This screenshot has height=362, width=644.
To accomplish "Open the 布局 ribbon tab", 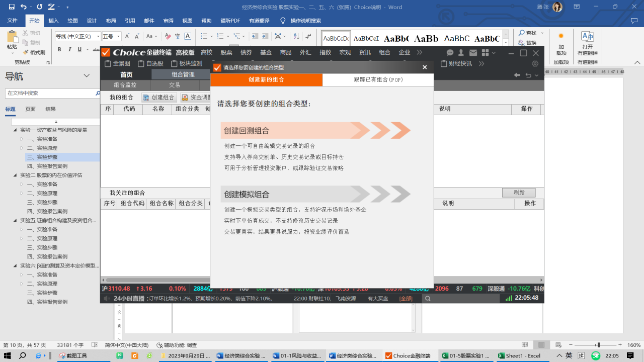I will 111,21.
